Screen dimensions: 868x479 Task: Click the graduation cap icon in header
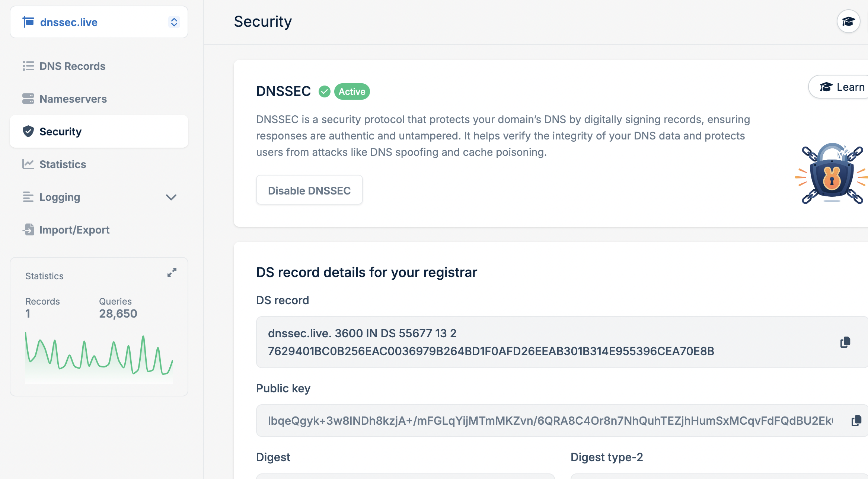[848, 22]
